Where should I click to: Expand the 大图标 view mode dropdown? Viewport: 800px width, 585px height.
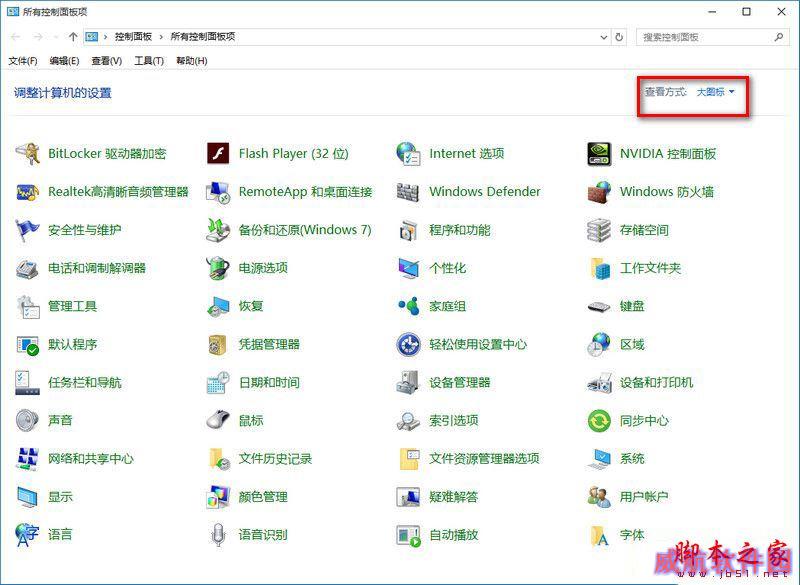(x=715, y=92)
